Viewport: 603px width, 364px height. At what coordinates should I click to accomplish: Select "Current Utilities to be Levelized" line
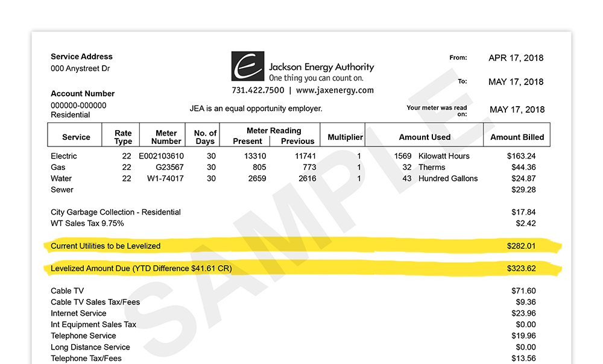coord(106,246)
